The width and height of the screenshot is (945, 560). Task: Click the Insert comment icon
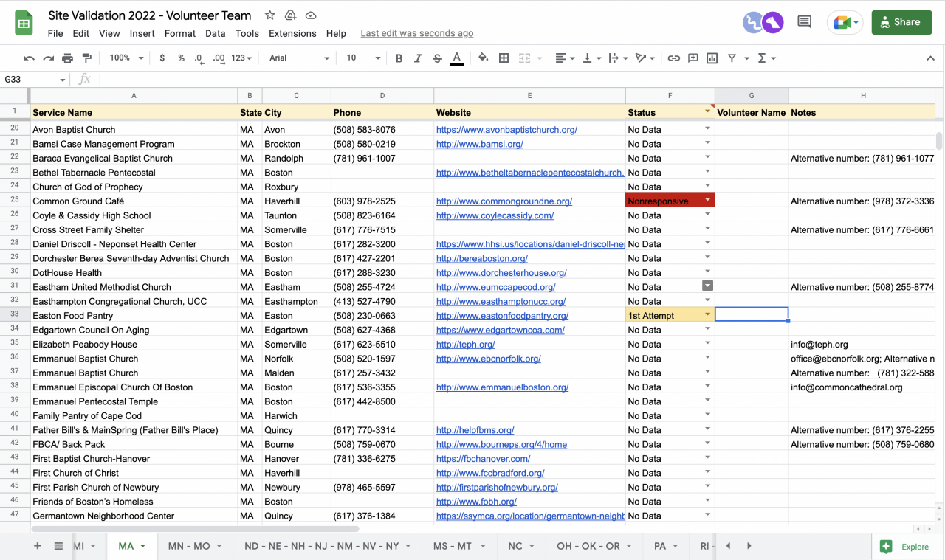(693, 58)
